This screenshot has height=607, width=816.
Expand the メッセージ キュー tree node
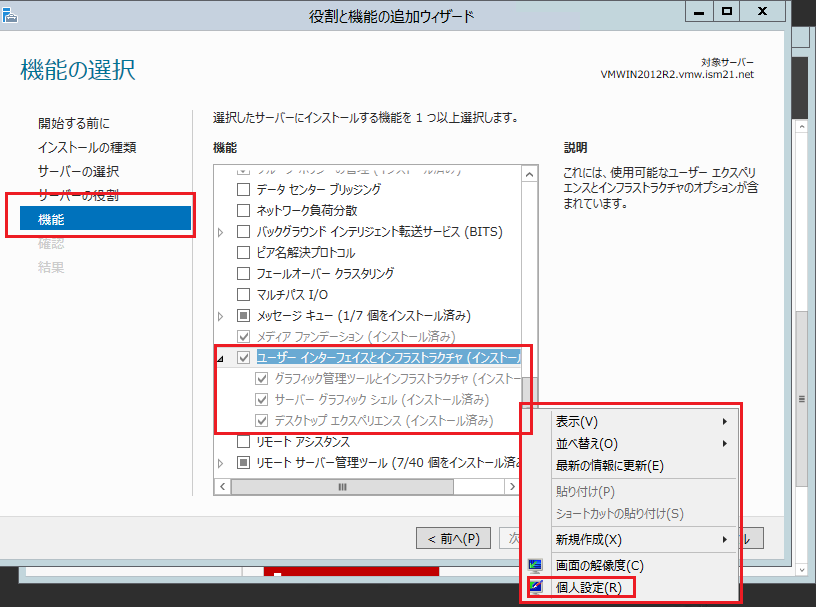222,316
